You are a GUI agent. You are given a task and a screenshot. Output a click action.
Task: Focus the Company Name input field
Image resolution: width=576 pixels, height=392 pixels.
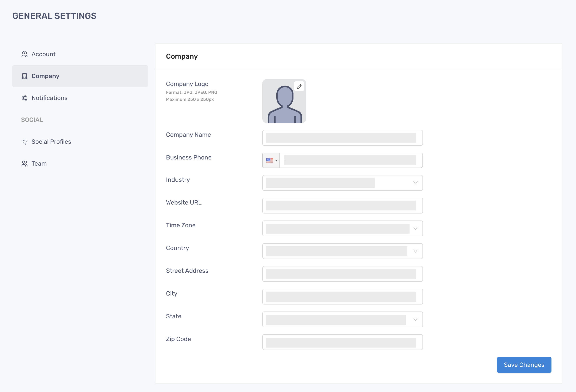tap(343, 138)
